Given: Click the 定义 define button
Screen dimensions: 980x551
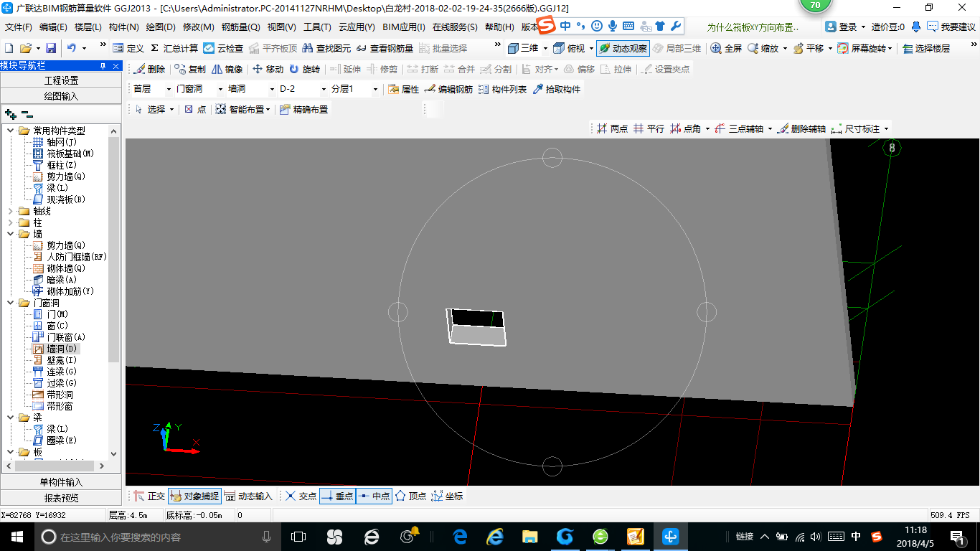Looking at the screenshot, I should 128,48.
